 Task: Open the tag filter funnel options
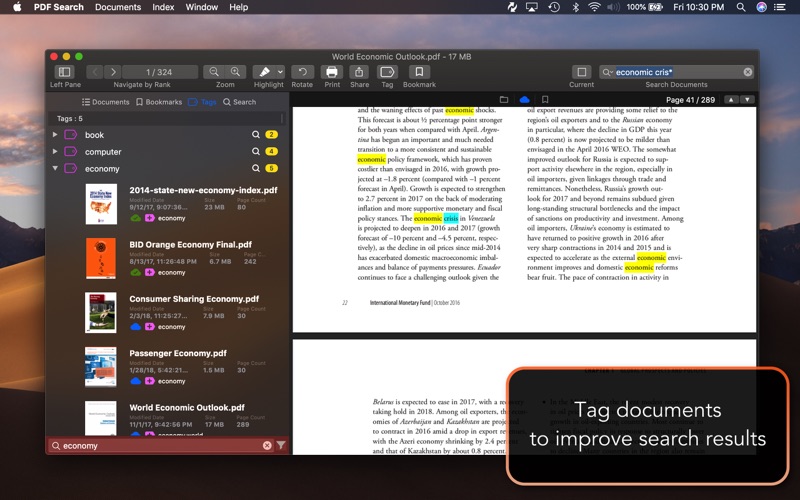tap(281, 445)
